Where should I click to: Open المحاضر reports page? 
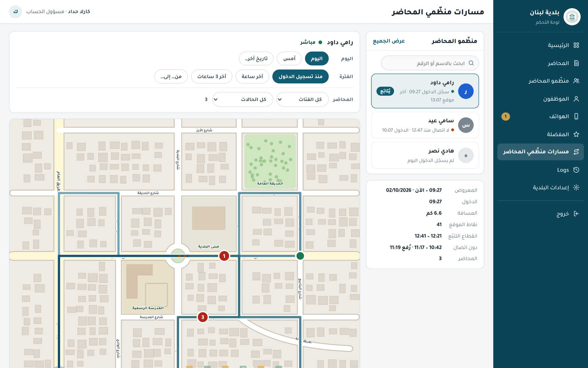coord(540,63)
